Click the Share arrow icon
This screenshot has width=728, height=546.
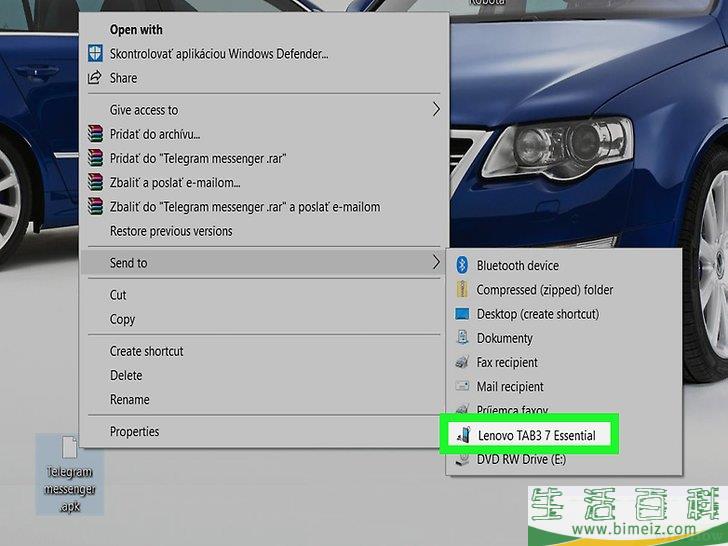(x=95, y=78)
